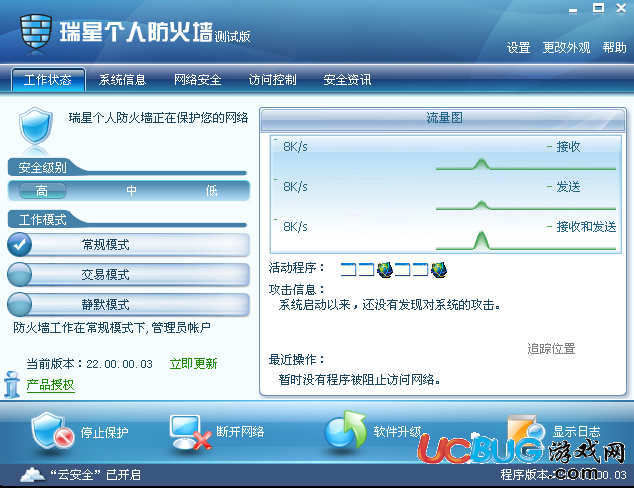
Task: Click the Software Upgrade (软件升级) arrow icon
Action: pos(345,430)
